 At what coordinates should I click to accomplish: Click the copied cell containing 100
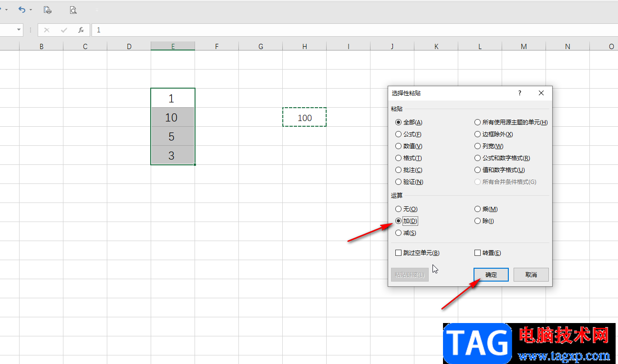305,117
